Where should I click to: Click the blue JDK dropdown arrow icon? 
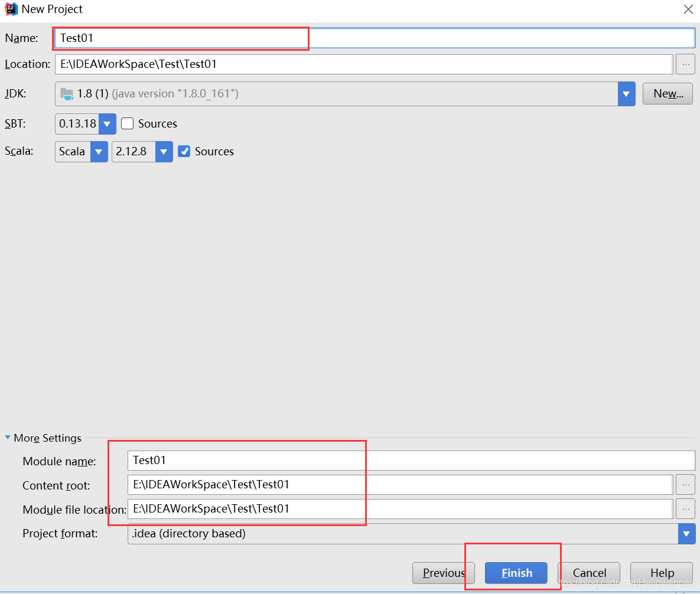pos(627,93)
